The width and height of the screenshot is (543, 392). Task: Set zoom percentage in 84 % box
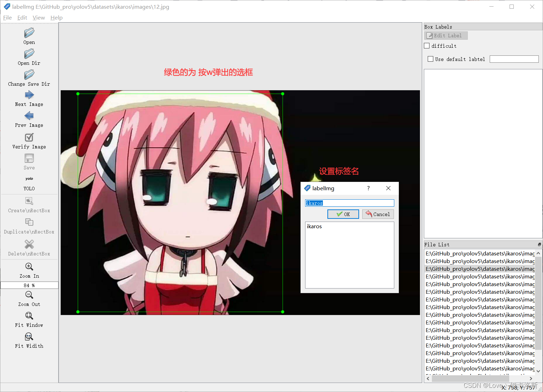[x=29, y=285]
